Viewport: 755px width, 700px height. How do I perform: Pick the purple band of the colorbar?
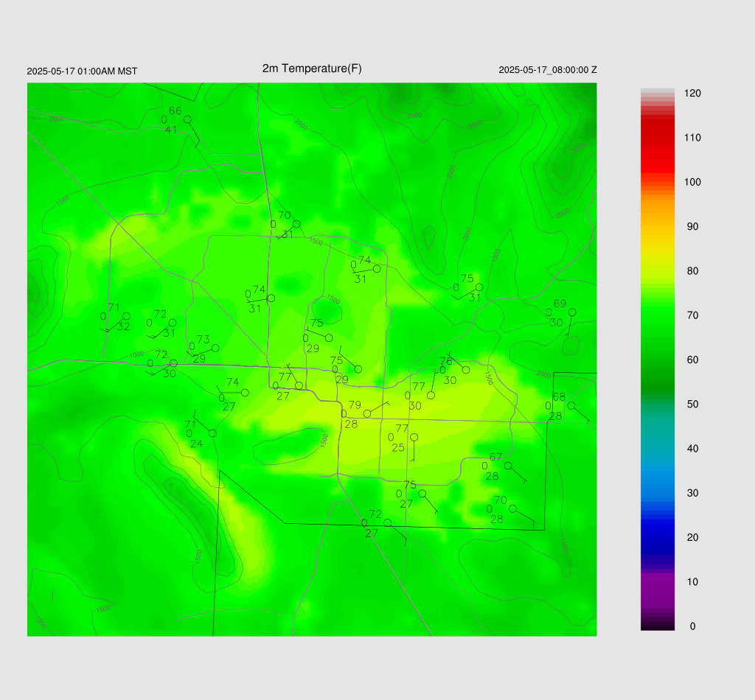pos(658,589)
